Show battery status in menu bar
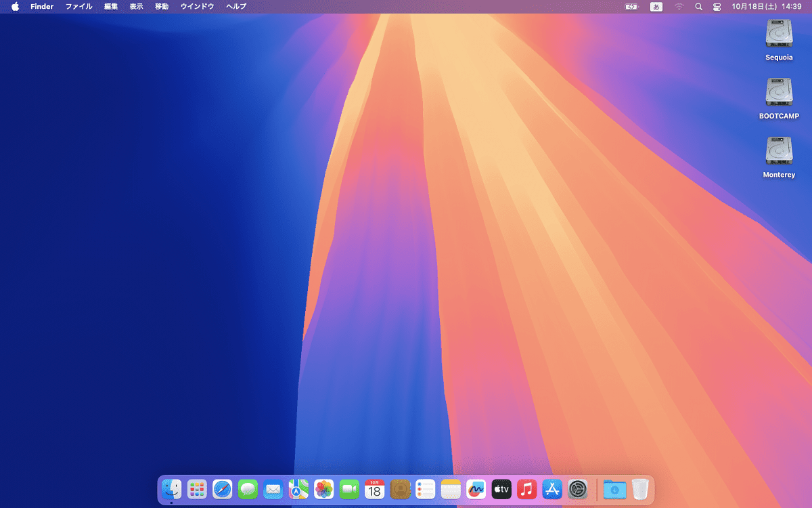 (631, 6)
